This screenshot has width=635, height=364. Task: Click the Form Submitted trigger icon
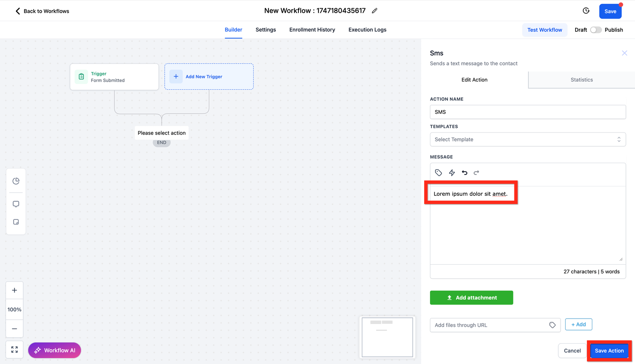[x=81, y=77]
